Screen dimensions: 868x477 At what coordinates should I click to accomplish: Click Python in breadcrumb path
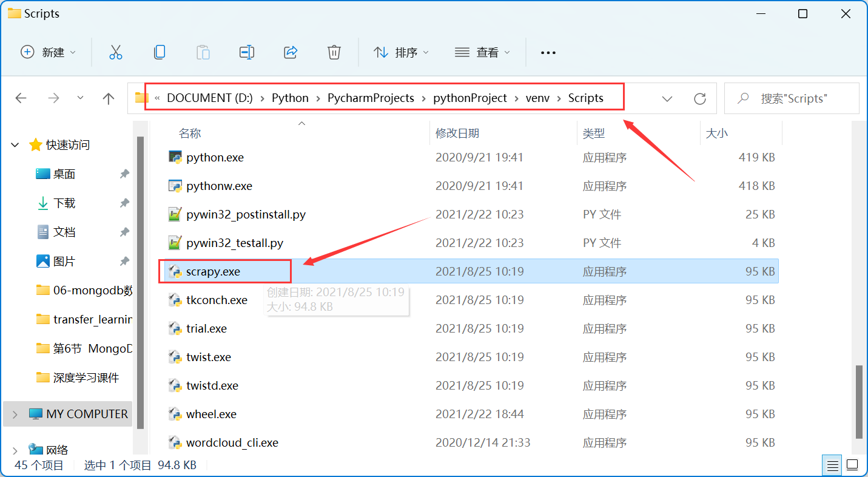(x=290, y=98)
